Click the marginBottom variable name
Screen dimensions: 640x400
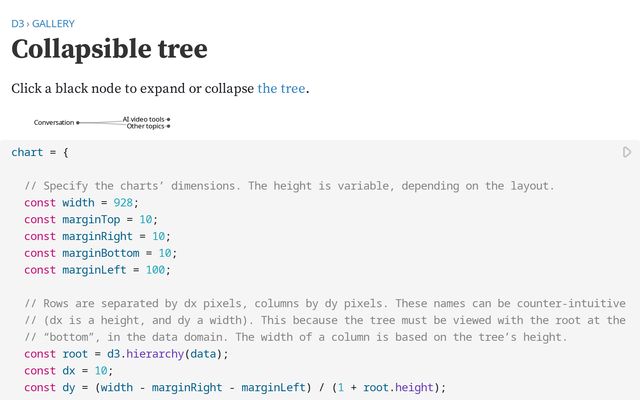(98, 253)
